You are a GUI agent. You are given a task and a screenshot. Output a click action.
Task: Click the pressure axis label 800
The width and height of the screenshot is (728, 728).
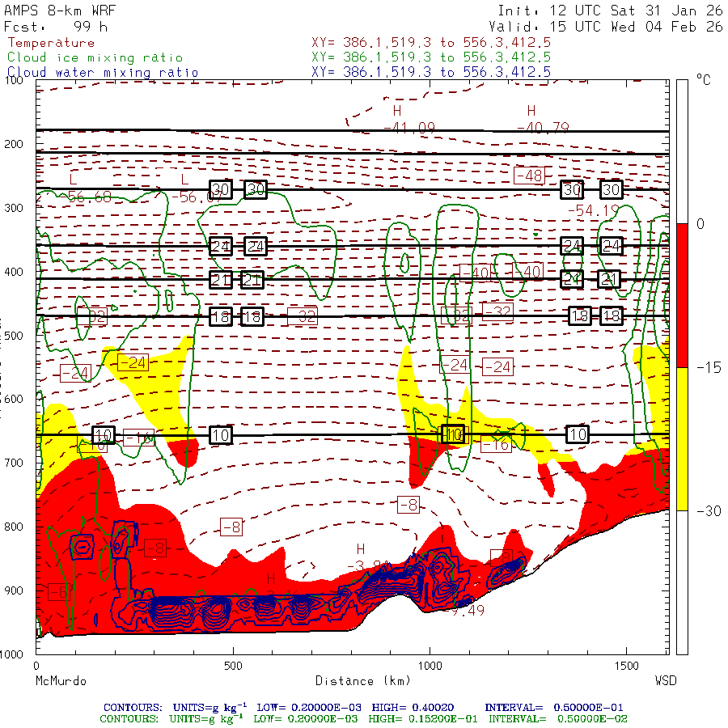(14, 527)
